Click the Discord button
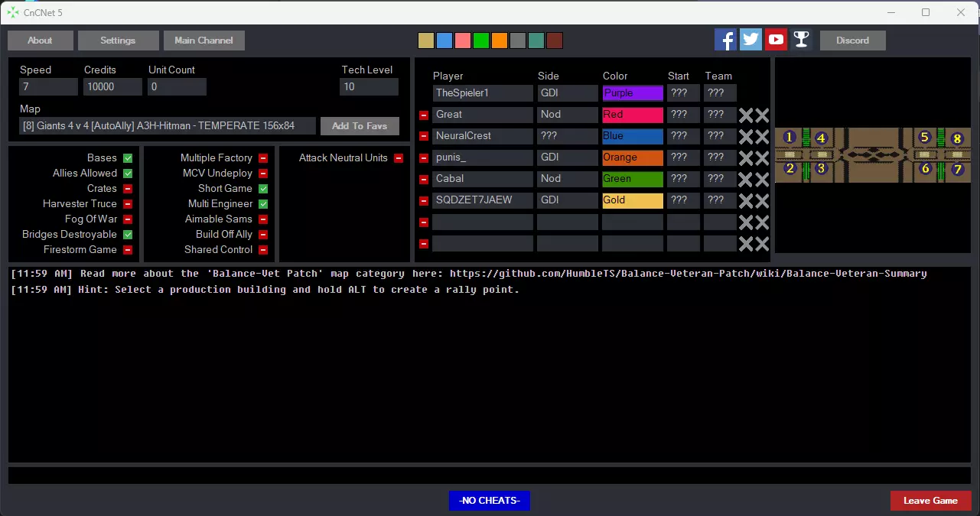 (x=853, y=41)
